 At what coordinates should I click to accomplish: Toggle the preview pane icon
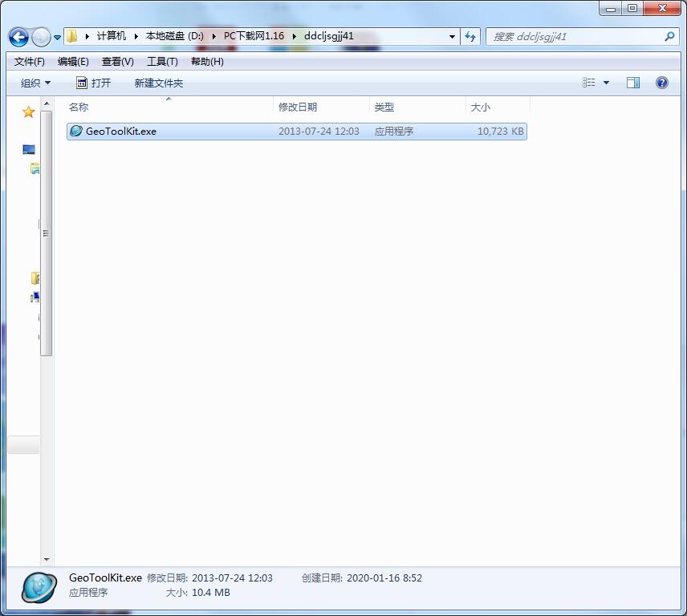[633, 83]
